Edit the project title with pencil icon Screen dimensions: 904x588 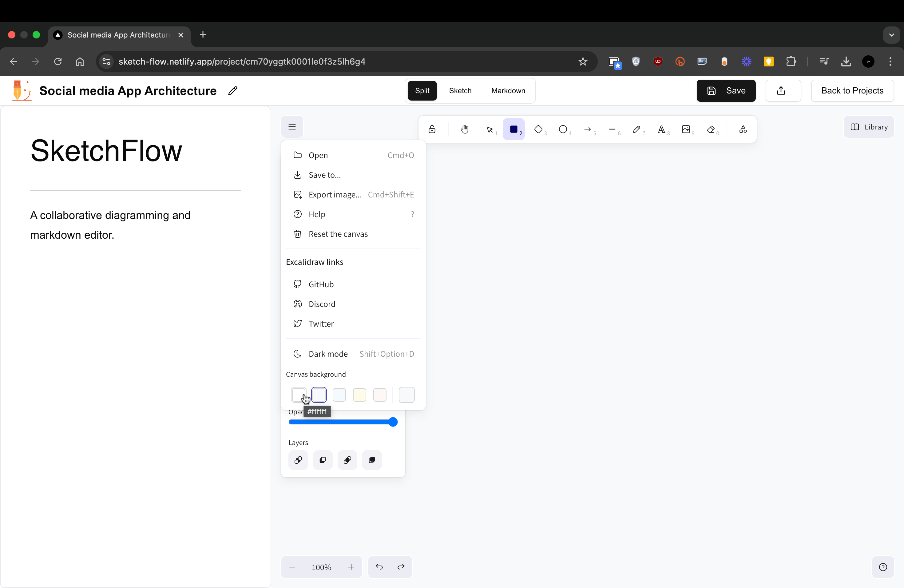[233, 90]
